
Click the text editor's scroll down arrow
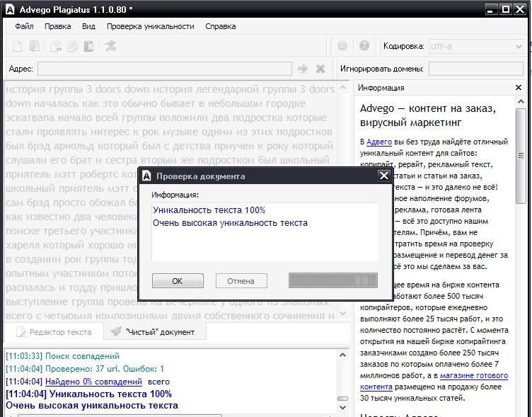coord(342,314)
